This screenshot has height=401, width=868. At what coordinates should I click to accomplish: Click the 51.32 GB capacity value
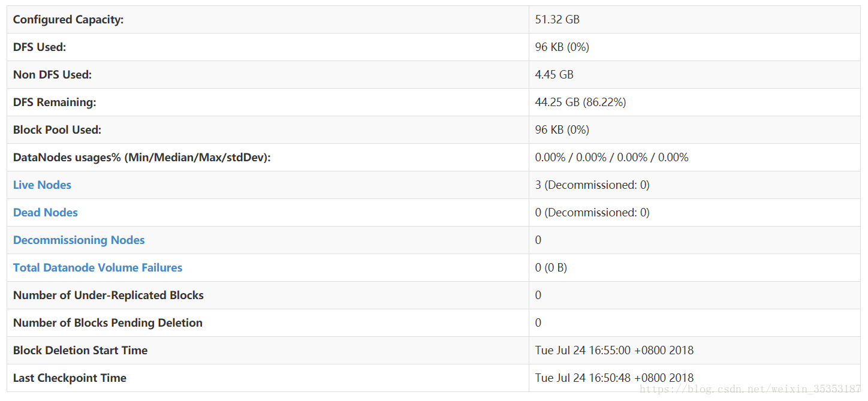click(x=557, y=20)
